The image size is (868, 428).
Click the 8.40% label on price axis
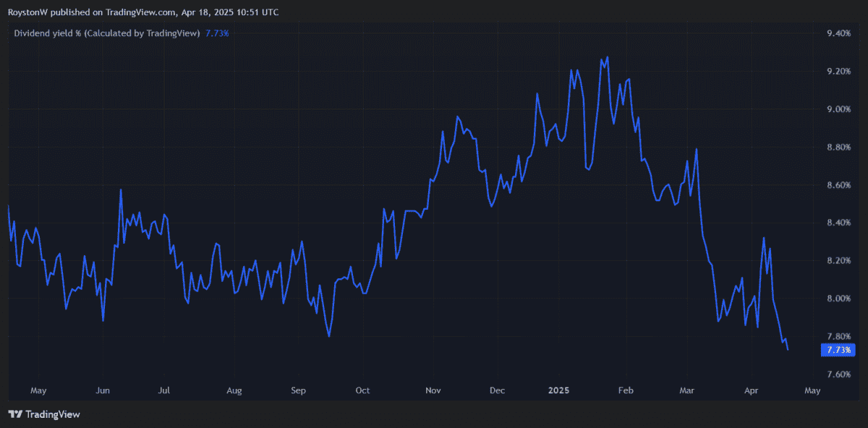click(x=839, y=223)
